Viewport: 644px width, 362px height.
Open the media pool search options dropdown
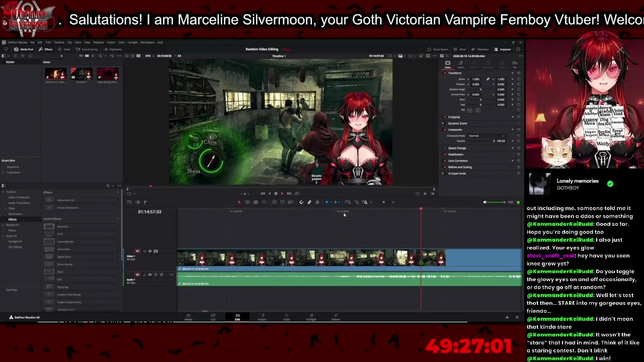point(105,56)
